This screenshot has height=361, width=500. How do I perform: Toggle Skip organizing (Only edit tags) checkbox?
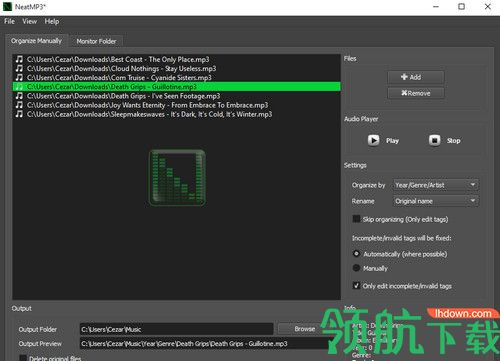356,219
